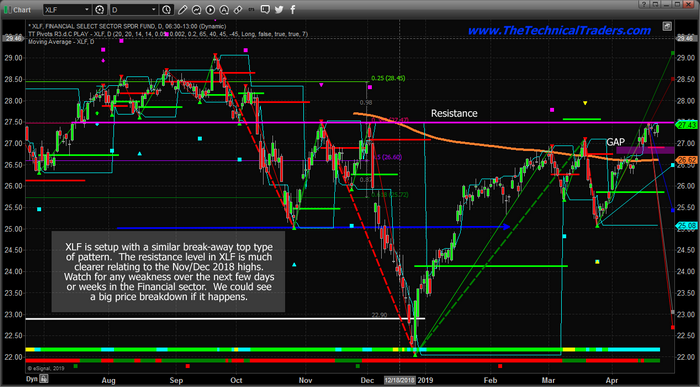Expand the Dyn scaling mode selector

[31, 379]
